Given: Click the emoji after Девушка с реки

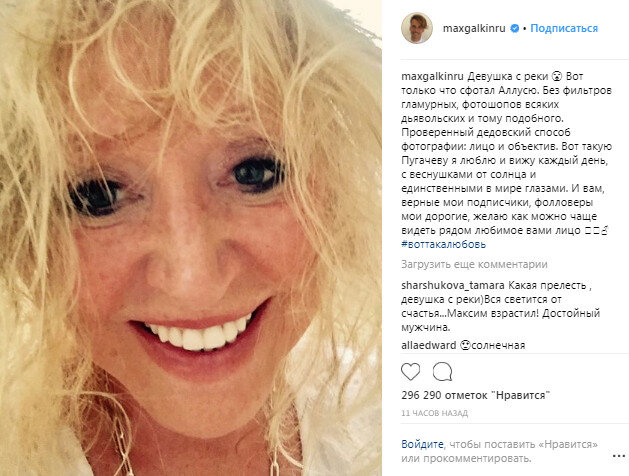Looking at the screenshot, I should (556, 76).
